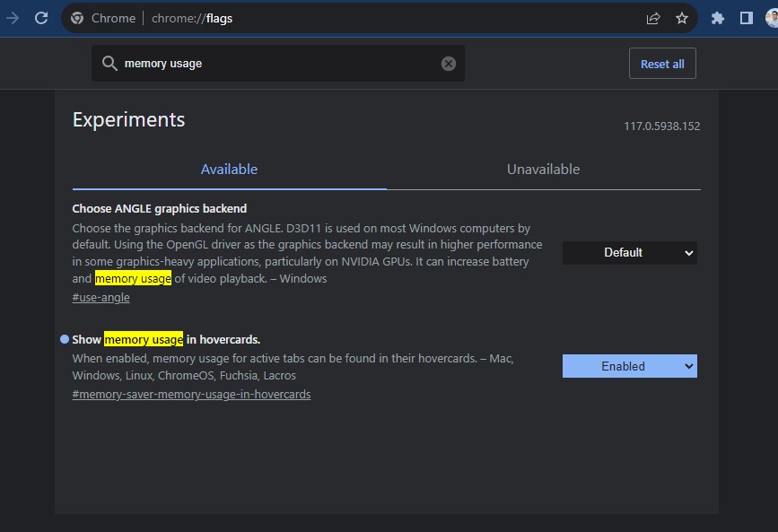This screenshot has width=778, height=532.
Task: Open the ANGLE backend Default dropdown
Action: coord(630,253)
